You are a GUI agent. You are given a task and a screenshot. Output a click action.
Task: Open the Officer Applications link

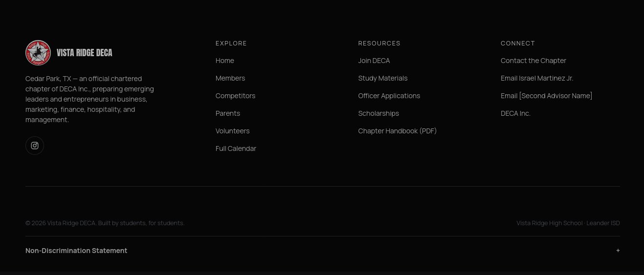click(389, 96)
